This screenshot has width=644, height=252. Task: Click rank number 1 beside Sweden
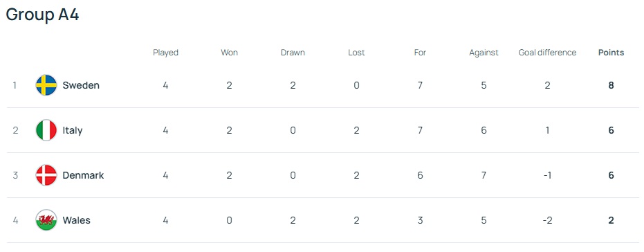(15, 85)
